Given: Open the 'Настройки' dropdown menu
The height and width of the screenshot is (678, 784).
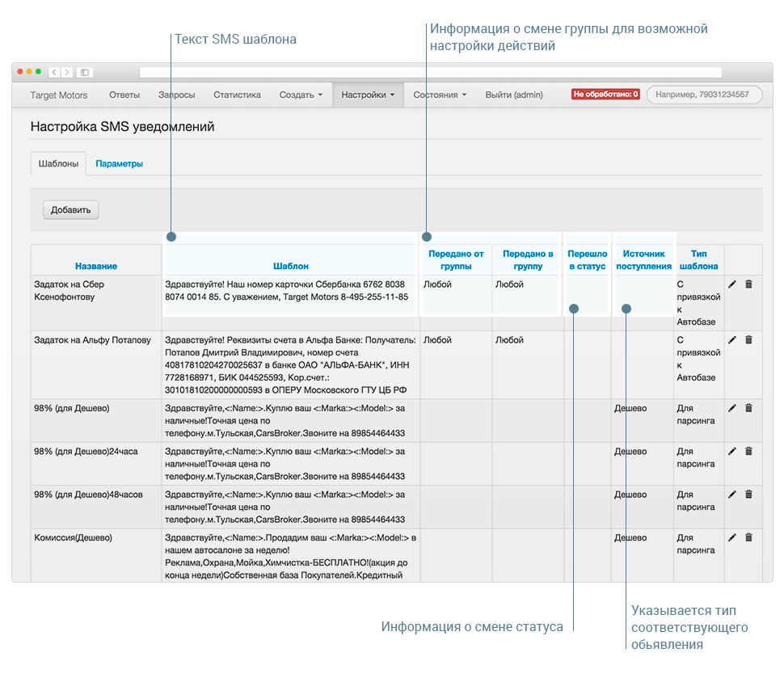Looking at the screenshot, I should (368, 95).
